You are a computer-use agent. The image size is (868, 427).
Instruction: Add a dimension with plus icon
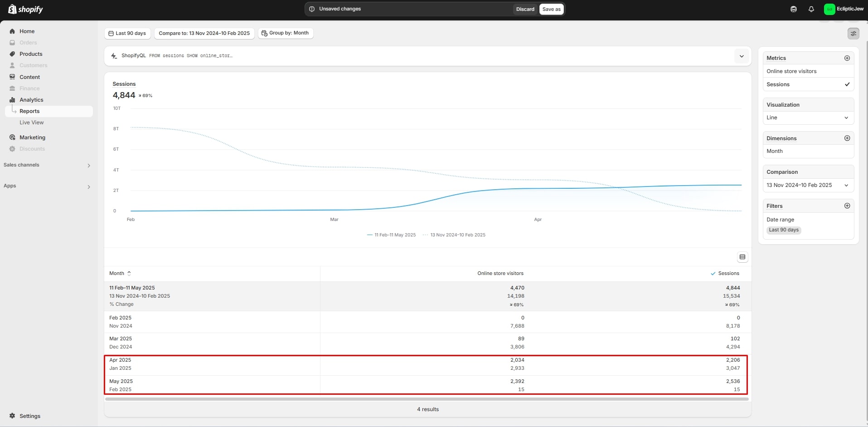(x=847, y=138)
